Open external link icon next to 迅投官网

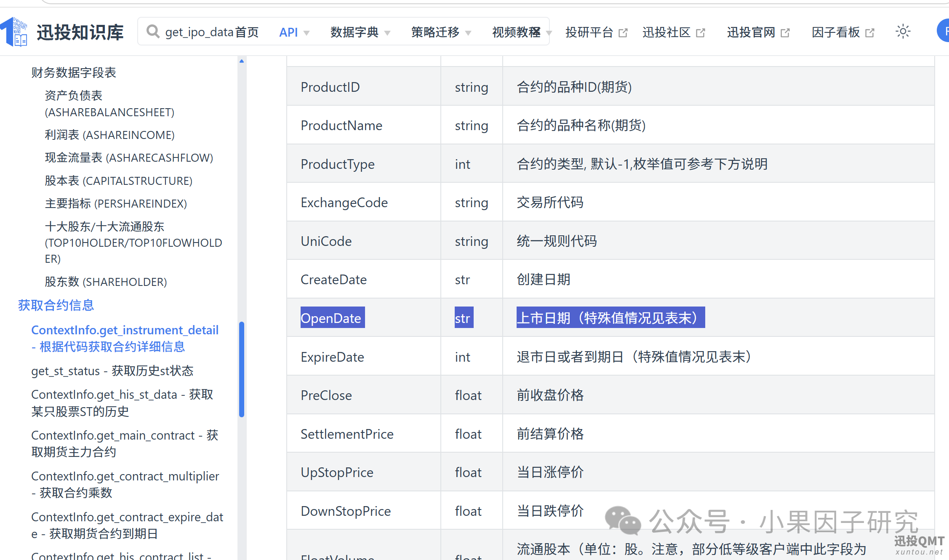pyautogui.click(x=785, y=32)
